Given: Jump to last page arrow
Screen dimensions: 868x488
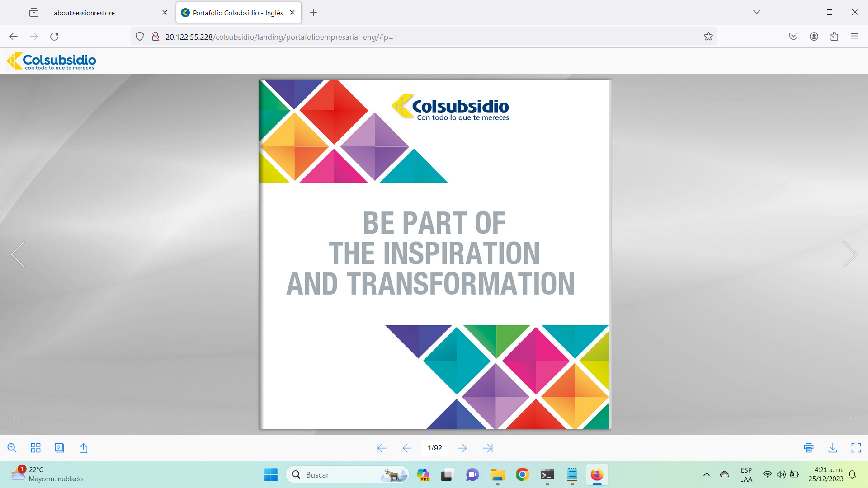Looking at the screenshot, I should (488, 448).
